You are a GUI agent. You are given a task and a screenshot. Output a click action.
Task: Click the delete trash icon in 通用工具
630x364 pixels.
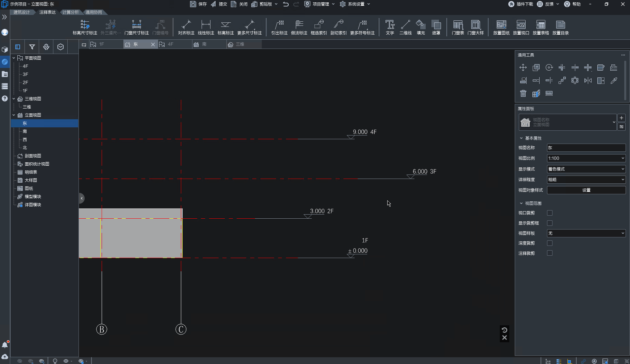pyautogui.click(x=523, y=93)
